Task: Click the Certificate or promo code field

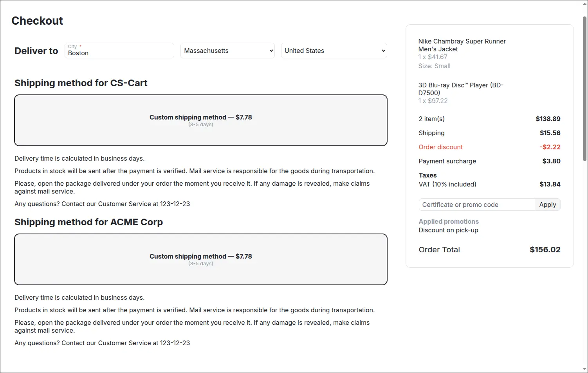Action: [477, 205]
